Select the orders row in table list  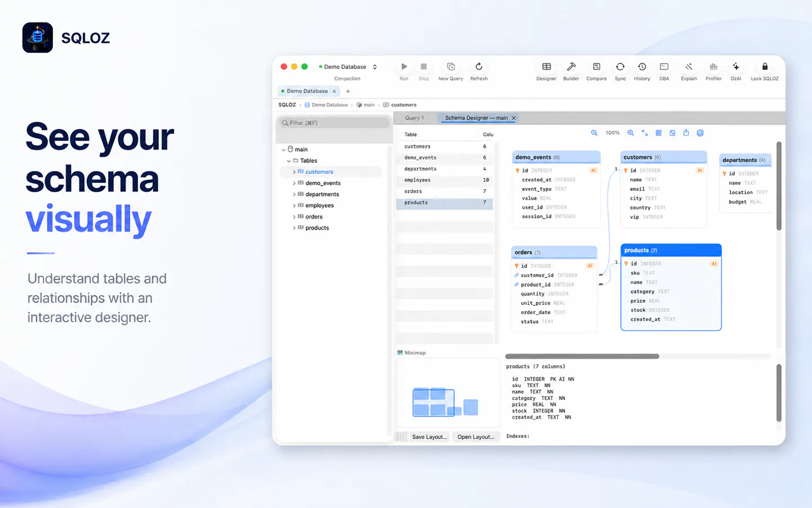[x=445, y=191]
